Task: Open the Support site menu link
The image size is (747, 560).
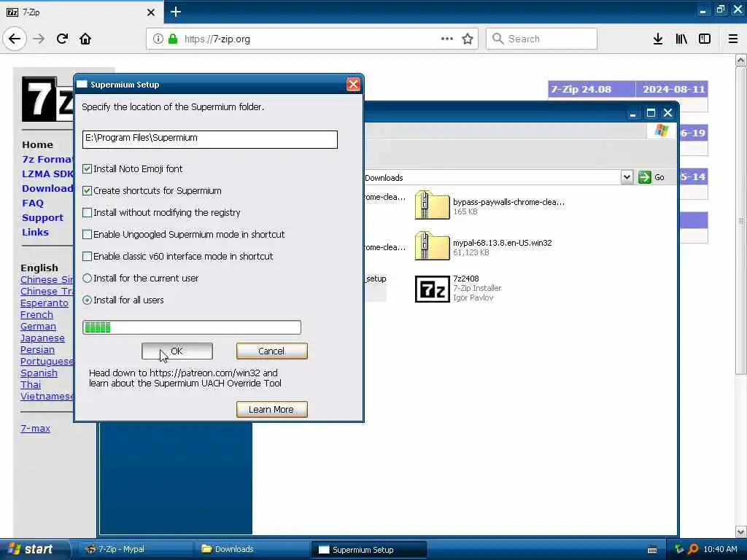Action: pyautogui.click(x=42, y=217)
